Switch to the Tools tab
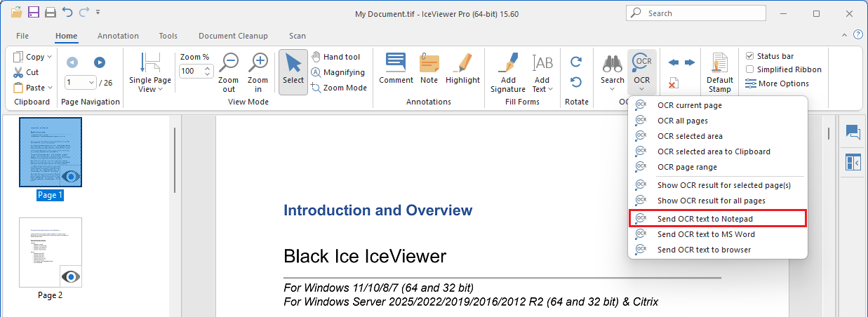 click(168, 36)
